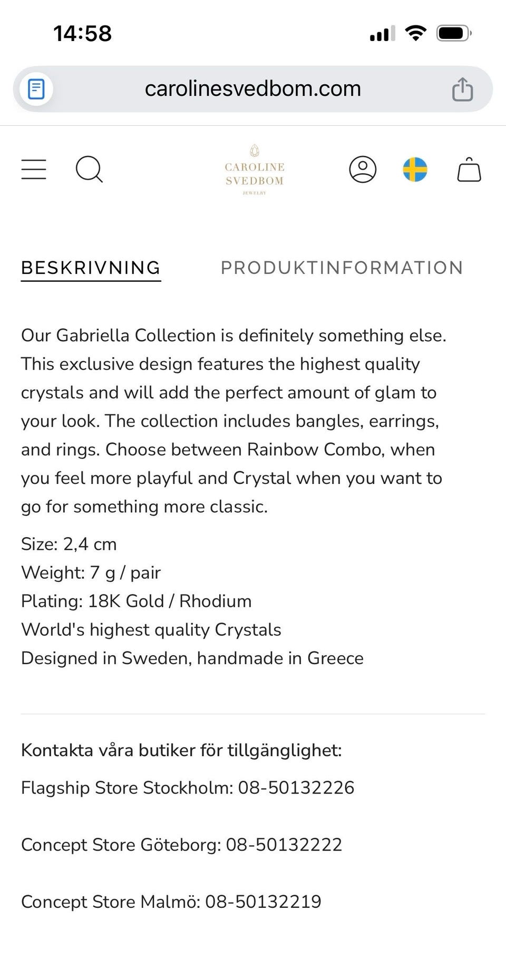Image resolution: width=506 pixels, height=980 pixels.
Task: Tap the Safari share icon
Action: click(x=462, y=89)
